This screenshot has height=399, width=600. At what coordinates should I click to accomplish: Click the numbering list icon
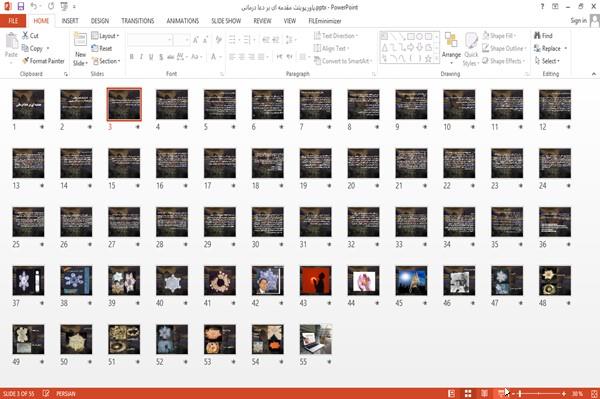247,40
